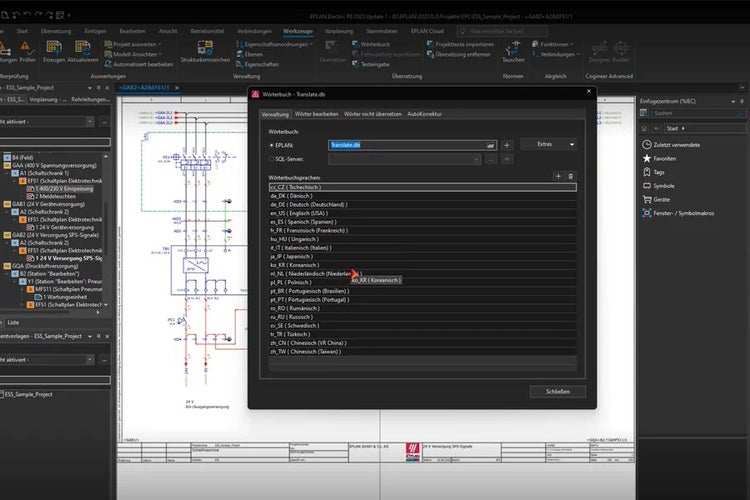Click the browse folder icon in Translate.db field
750x500 pixels.
[491, 145]
